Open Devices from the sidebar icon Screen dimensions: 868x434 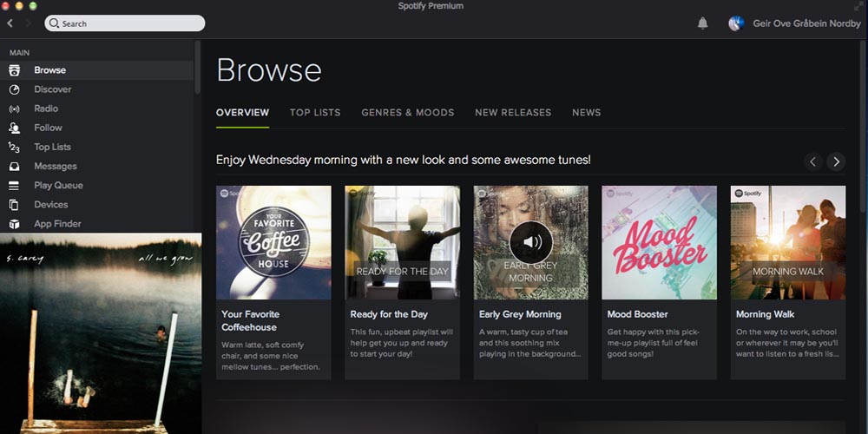pos(14,205)
